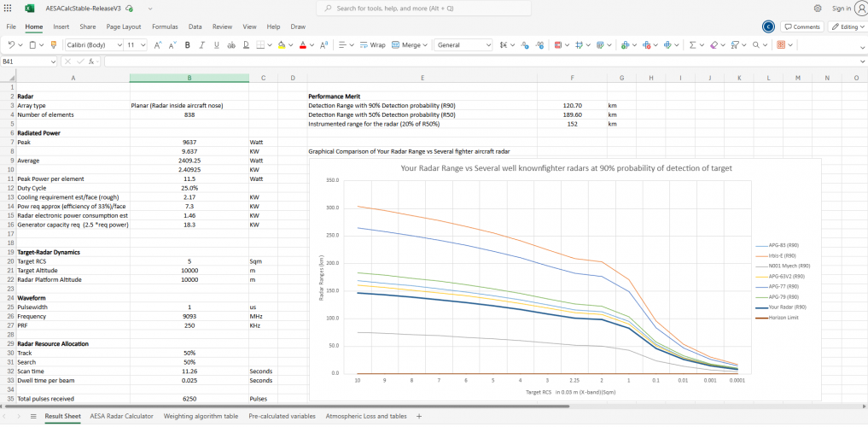Screen dimensions: 868x427
Task: Switch to the Formulas ribbon tab
Action: 165,26
